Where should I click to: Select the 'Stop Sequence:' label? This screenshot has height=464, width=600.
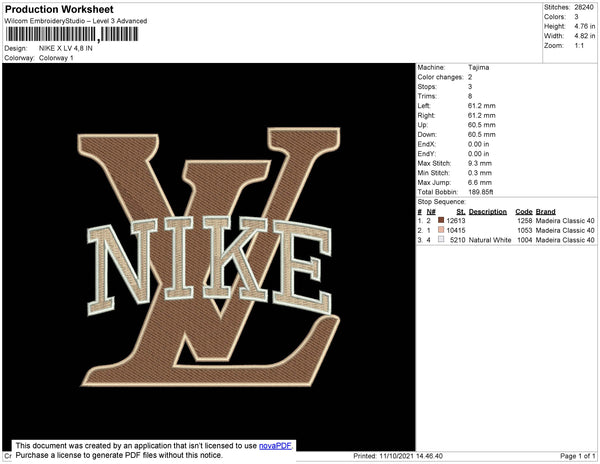(x=441, y=202)
